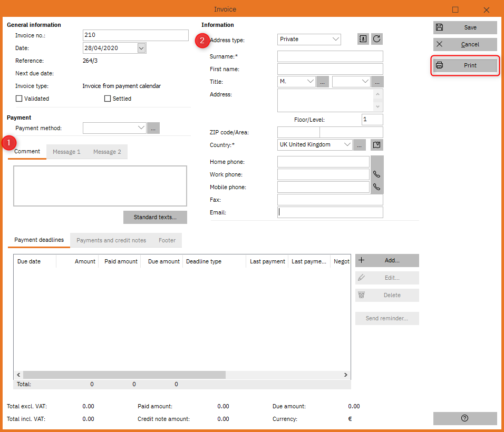Screen dimensions: 504x432
Task: Expand the Payment method dropdown
Action: [x=141, y=128]
